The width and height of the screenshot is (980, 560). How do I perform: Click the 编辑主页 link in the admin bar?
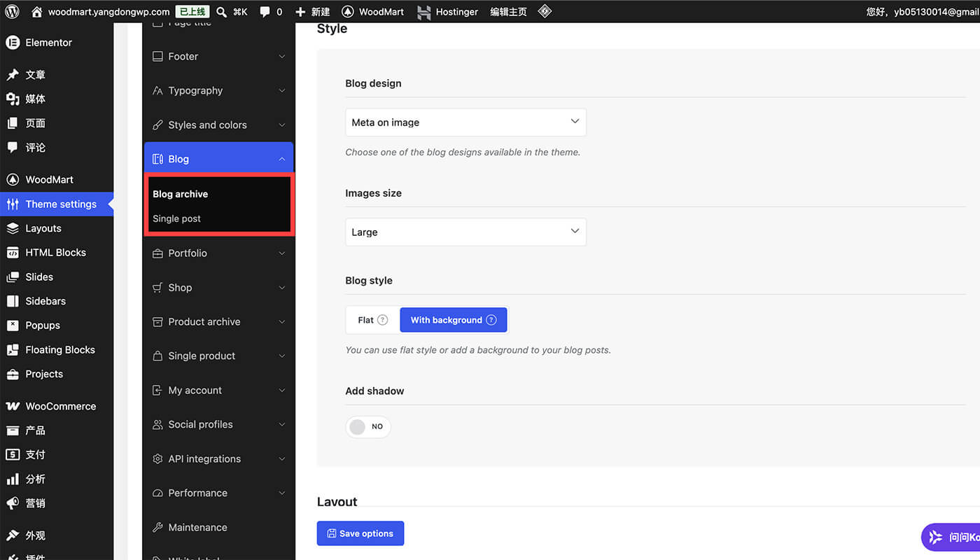(508, 12)
